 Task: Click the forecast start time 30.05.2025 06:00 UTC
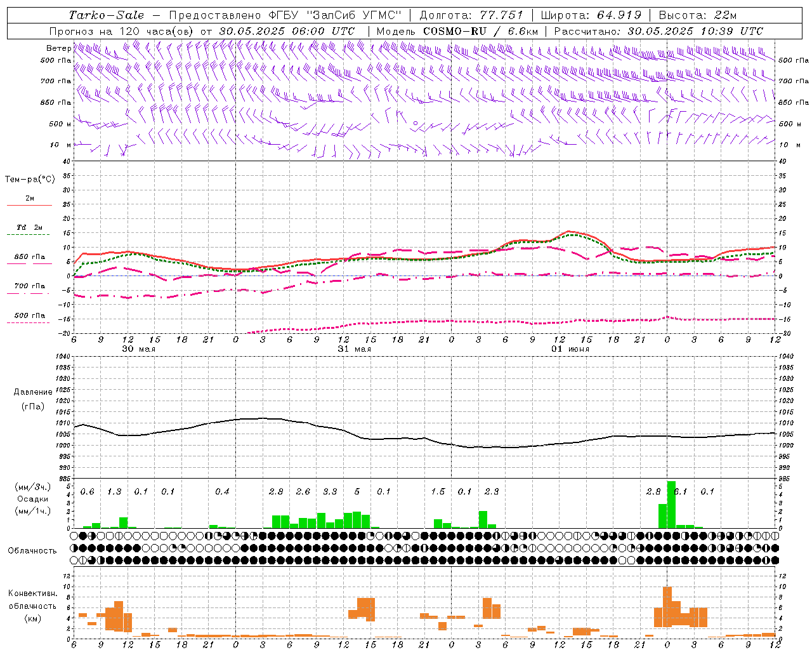(287, 31)
